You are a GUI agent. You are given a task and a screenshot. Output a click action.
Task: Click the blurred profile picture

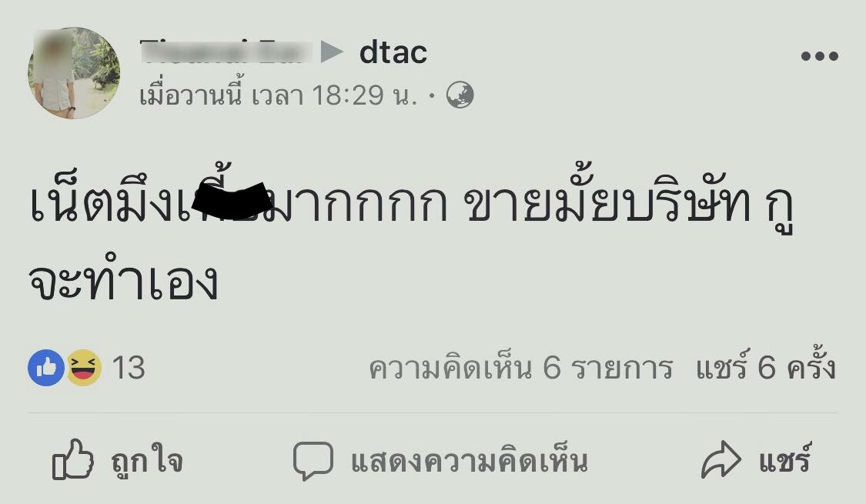(x=74, y=73)
